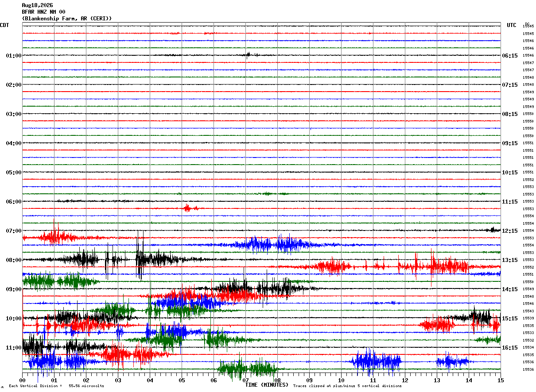Click the small black event on the 01:00 trace
536x392 pixels.
click(x=248, y=55)
